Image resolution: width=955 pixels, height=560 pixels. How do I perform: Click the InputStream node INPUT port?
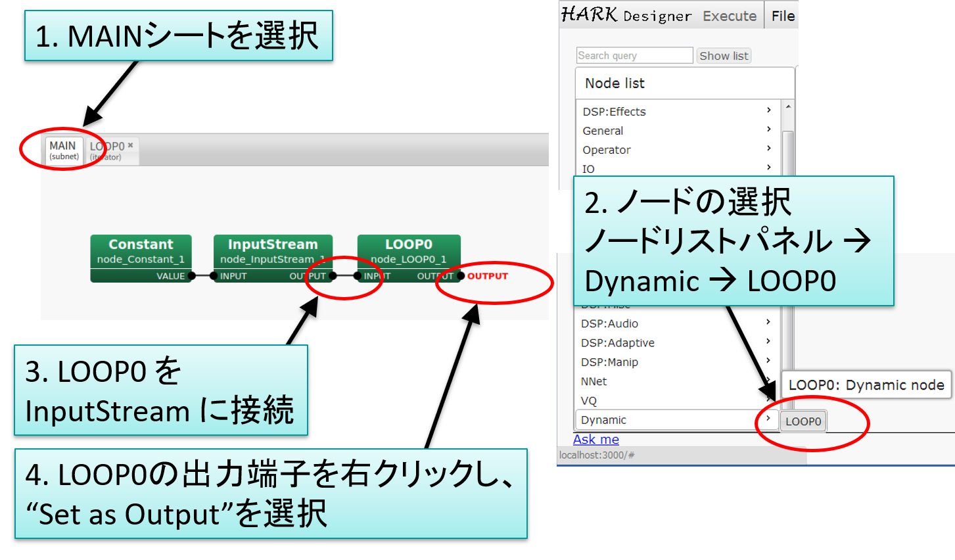214,276
